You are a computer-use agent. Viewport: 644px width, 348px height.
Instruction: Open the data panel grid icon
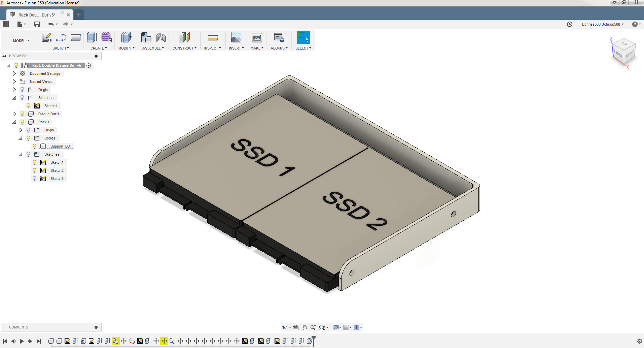click(6, 24)
